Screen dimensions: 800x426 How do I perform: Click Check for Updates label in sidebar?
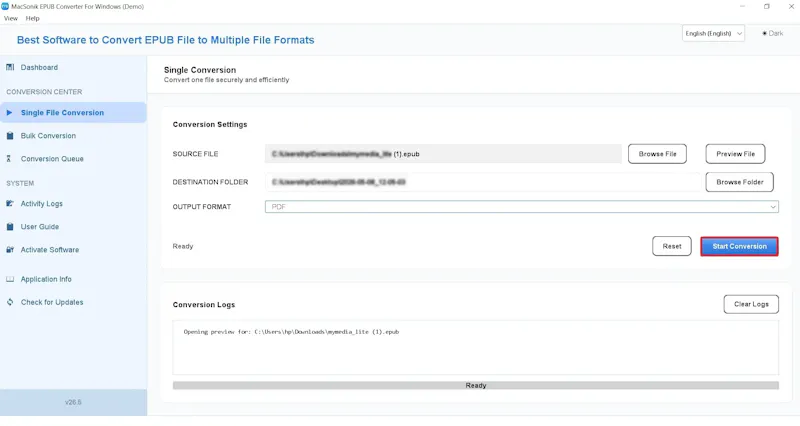click(52, 302)
